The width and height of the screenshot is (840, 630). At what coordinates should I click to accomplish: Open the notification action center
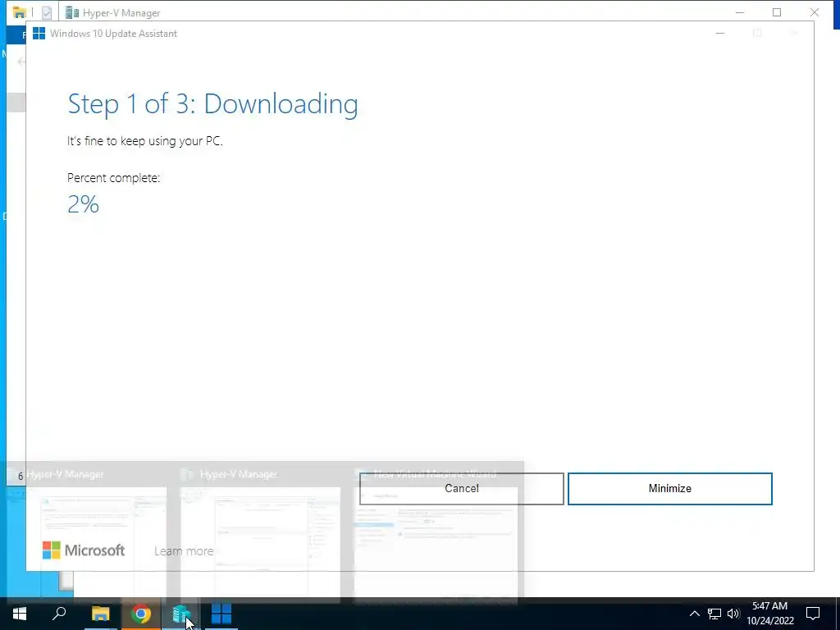[x=813, y=614]
